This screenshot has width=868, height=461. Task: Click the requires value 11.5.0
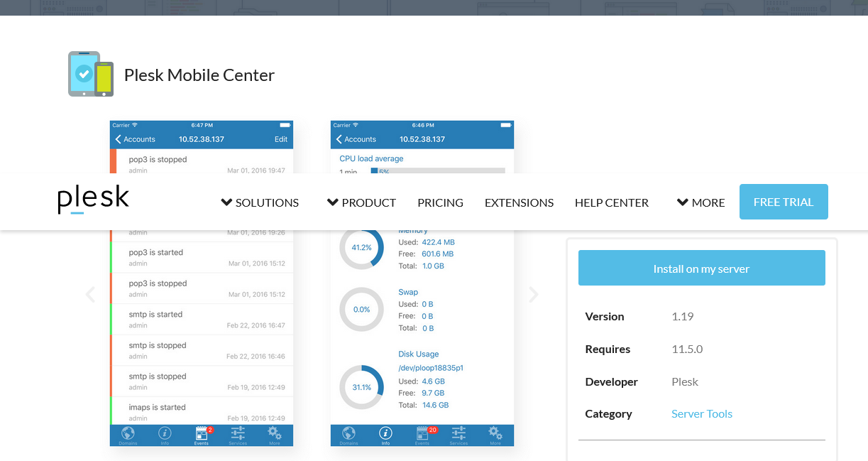pyautogui.click(x=687, y=349)
